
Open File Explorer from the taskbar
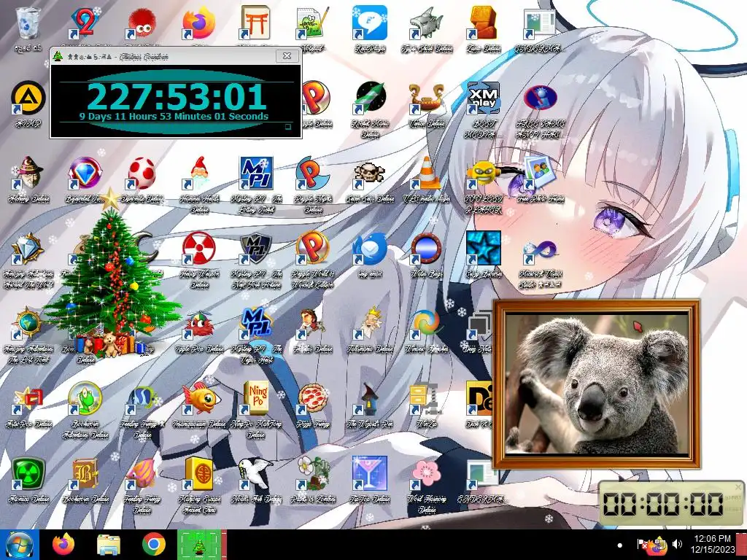pos(109,545)
